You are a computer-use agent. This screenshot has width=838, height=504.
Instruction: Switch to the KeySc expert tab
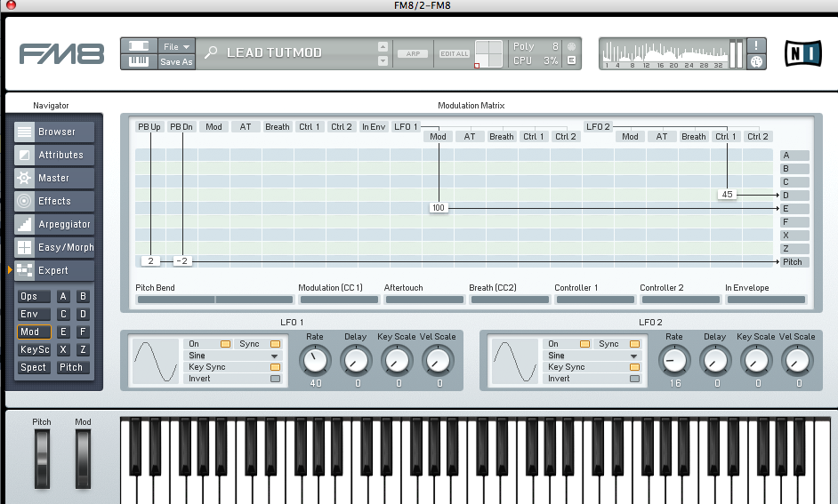click(34, 349)
